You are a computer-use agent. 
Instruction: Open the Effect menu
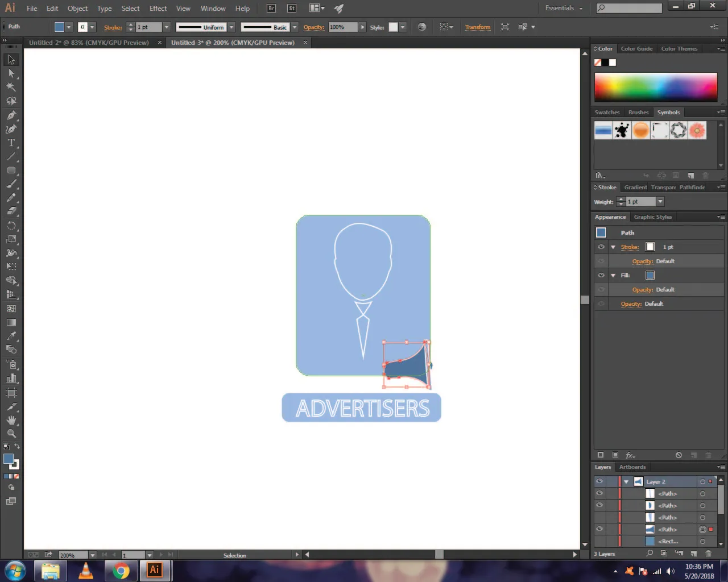[158, 9]
